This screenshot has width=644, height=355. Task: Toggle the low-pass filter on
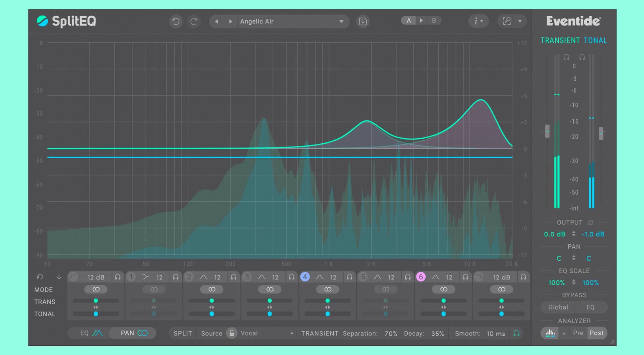[x=479, y=277]
